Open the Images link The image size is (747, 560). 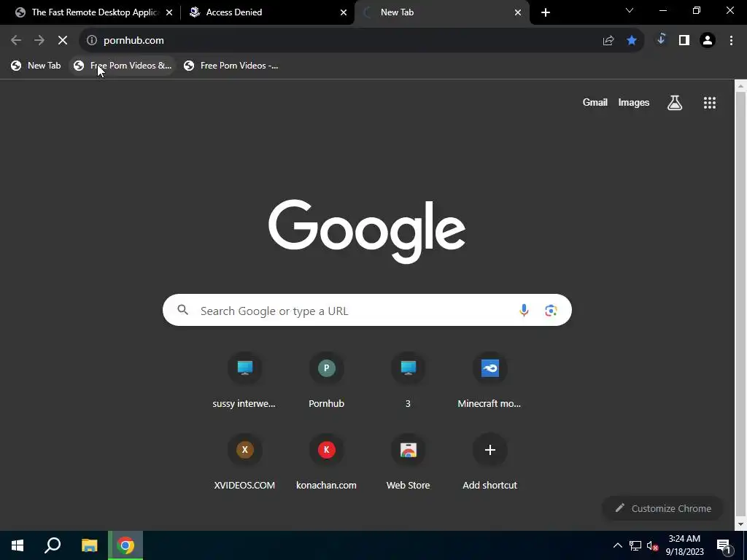(634, 102)
